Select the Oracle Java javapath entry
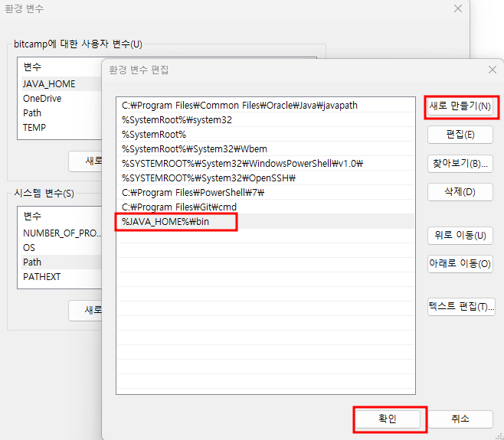The width and height of the screenshot is (504, 440). point(266,106)
